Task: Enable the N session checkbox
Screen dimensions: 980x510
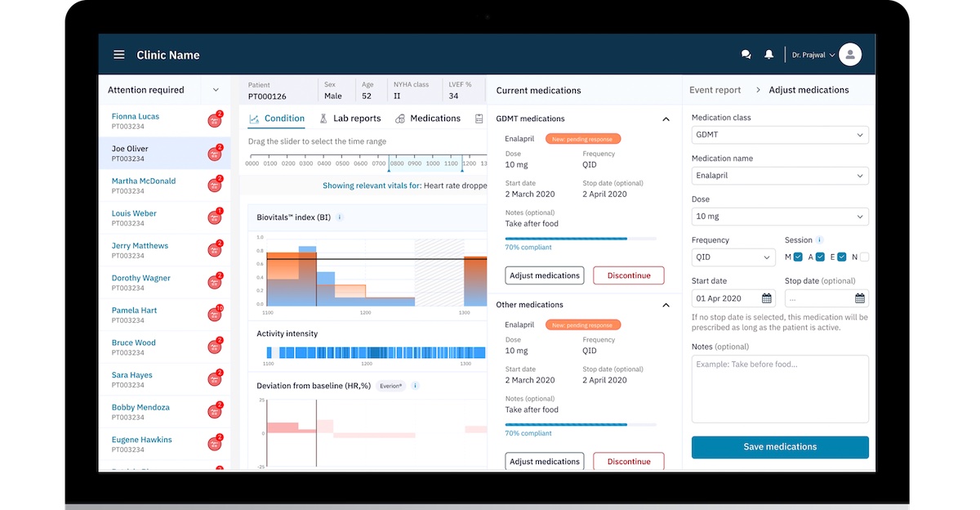Action: (x=864, y=257)
